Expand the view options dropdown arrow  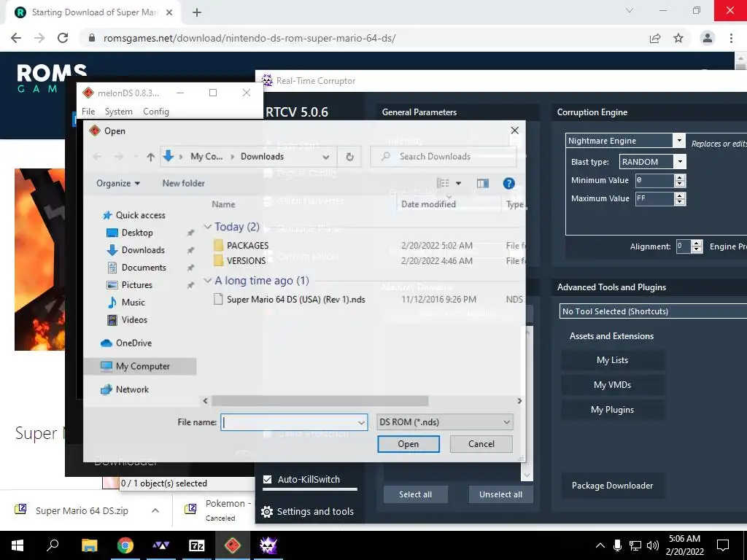458,183
